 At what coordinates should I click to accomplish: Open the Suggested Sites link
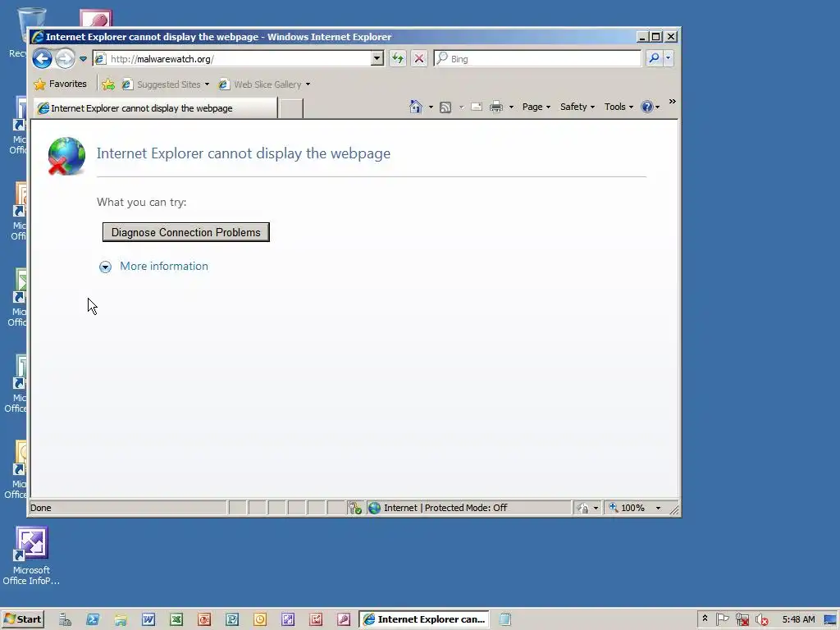pos(166,84)
